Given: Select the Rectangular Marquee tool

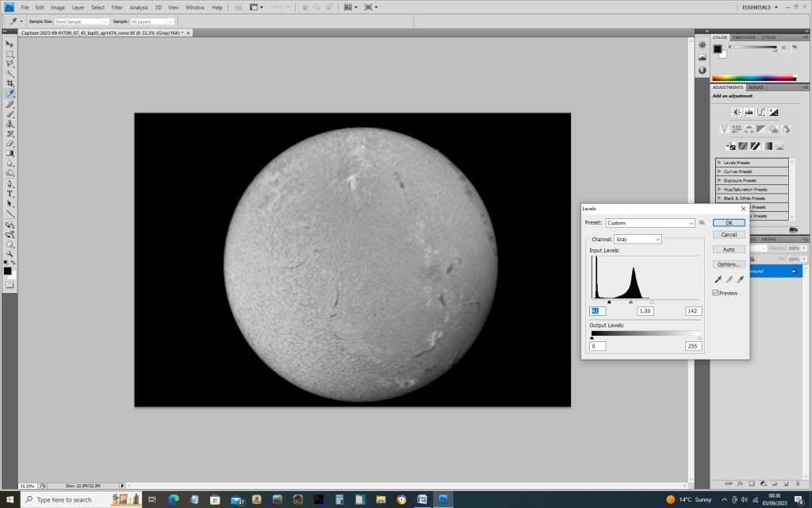Looking at the screenshot, I should pyautogui.click(x=10, y=54).
